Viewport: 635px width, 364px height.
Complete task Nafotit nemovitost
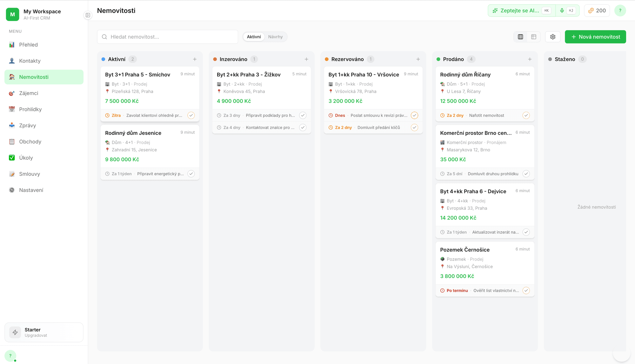(x=526, y=116)
